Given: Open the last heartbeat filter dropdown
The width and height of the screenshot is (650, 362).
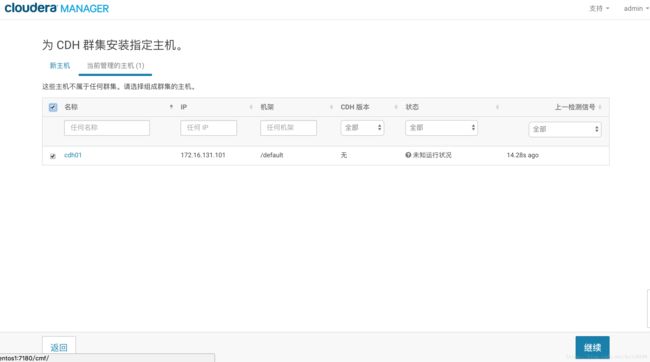Looking at the screenshot, I should point(565,129).
